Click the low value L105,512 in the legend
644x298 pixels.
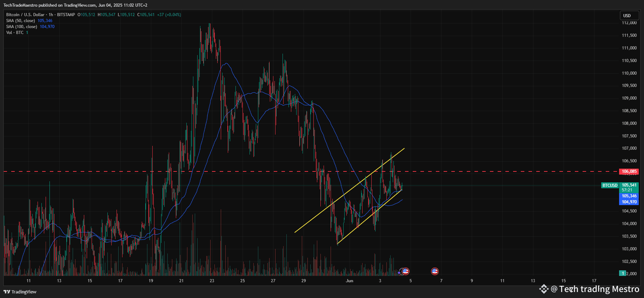[x=126, y=15]
